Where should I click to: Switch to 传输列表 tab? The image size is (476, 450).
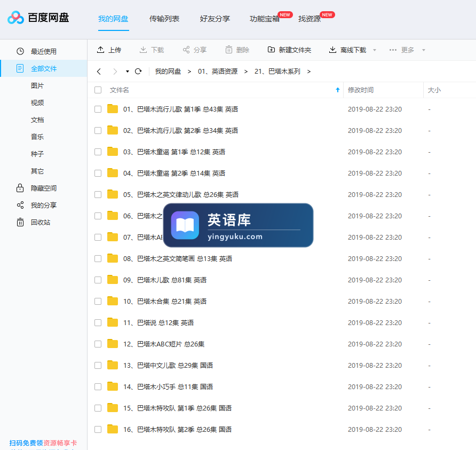[x=164, y=19]
